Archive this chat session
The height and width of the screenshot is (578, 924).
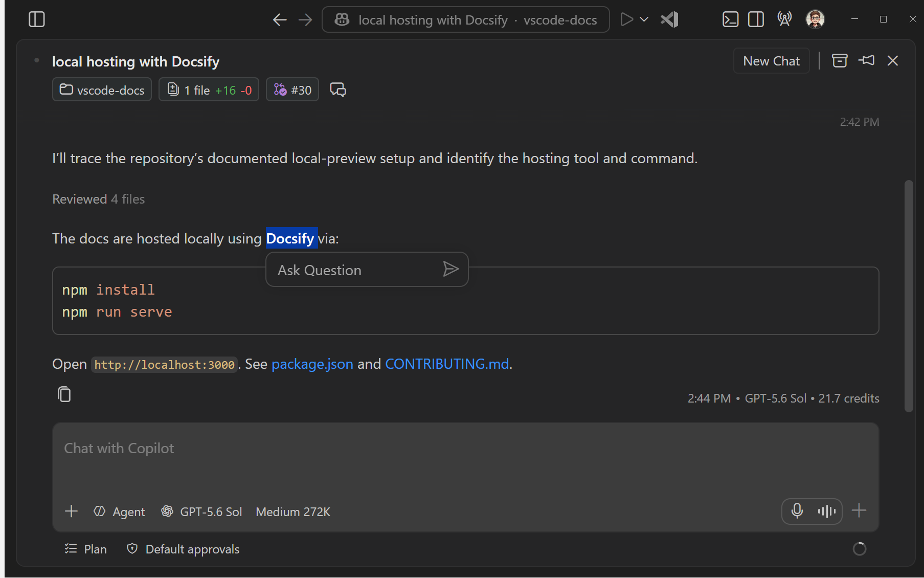[840, 61]
